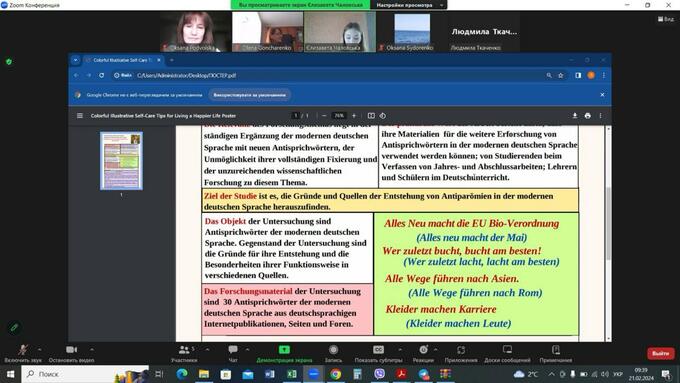
Task: Toggle the PDF sidebar thumbnails menu
Action: (x=80, y=116)
